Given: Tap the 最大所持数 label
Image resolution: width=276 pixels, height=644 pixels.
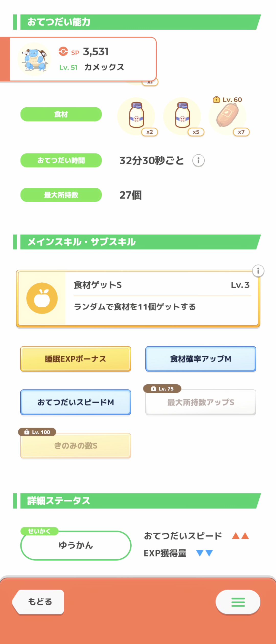Looking at the screenshot, I should pos(61,195).
